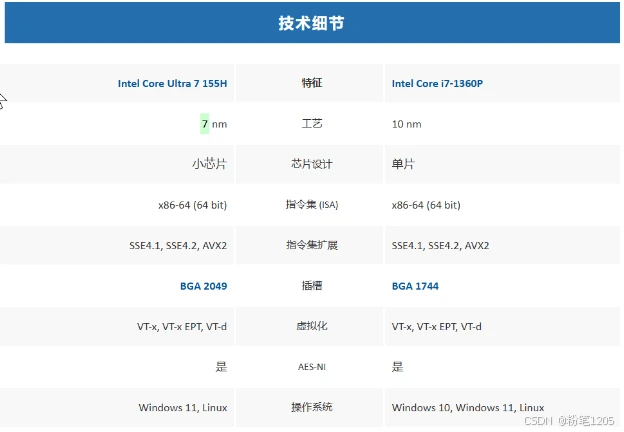The image size is (624, 432).
Task: Select the 单片 cell
Action: (x=403, y=164)
